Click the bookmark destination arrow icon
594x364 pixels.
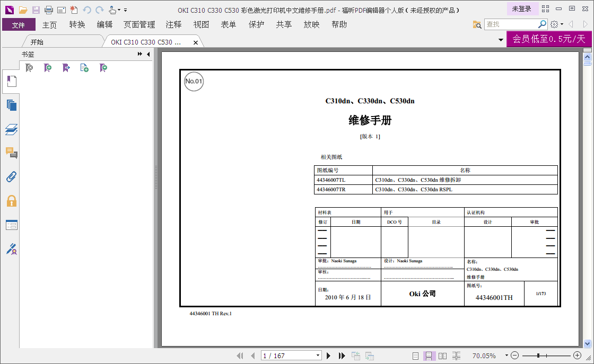point(66,68)
